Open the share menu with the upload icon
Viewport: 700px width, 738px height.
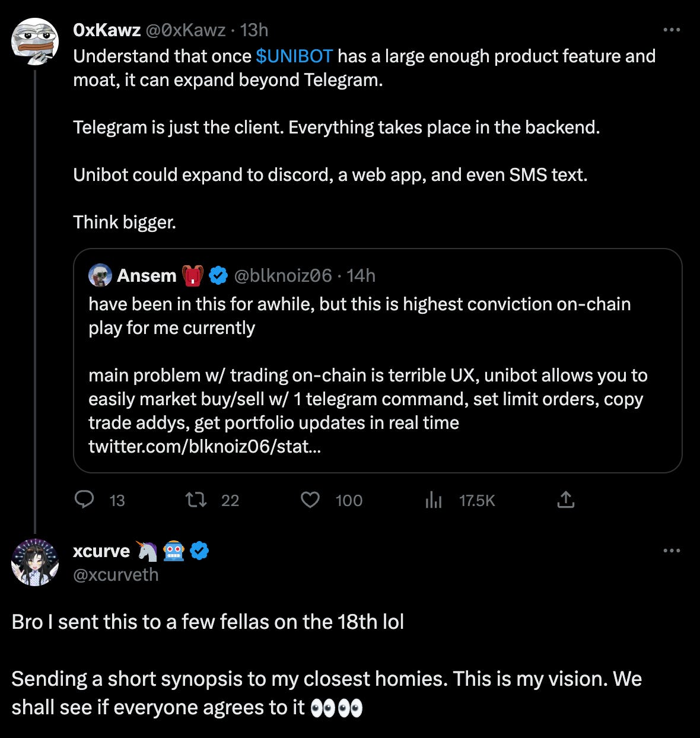567,501
